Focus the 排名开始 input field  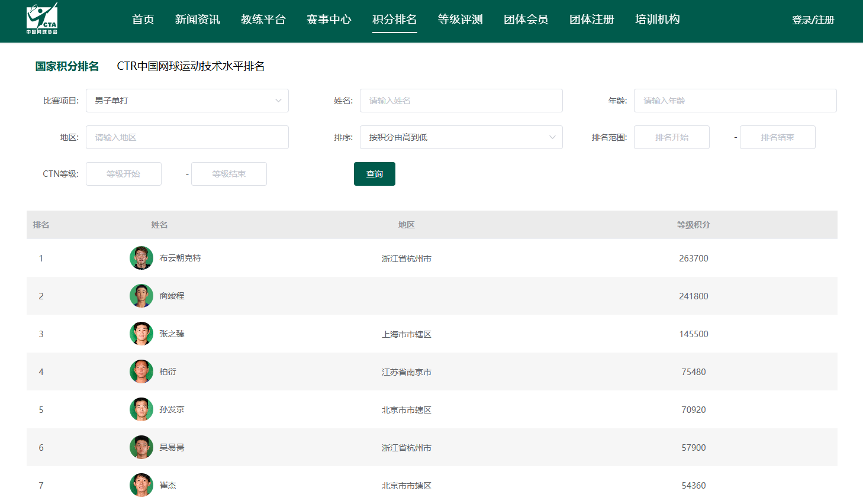(672, 137)
